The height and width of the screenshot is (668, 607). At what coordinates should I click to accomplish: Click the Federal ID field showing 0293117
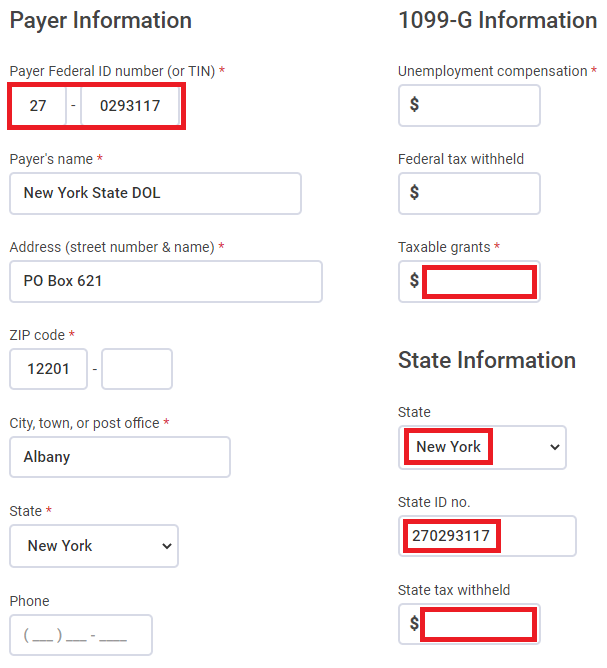130,105
